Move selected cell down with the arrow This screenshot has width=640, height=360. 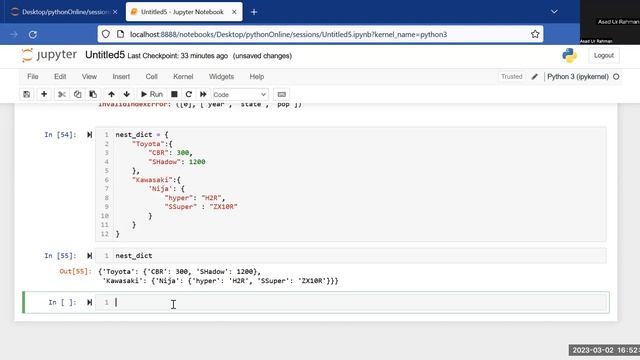(x=127, y=94)
